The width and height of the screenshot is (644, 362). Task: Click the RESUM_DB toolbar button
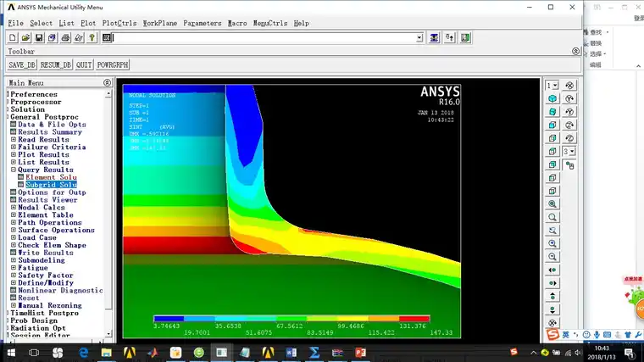(x=56, y=65)
